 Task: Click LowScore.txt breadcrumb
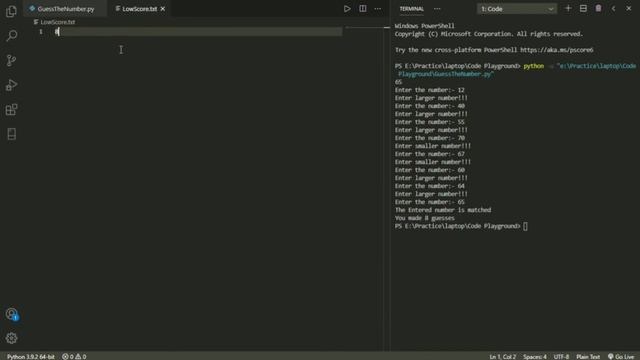pyautogui.click(x=58, y=22)
